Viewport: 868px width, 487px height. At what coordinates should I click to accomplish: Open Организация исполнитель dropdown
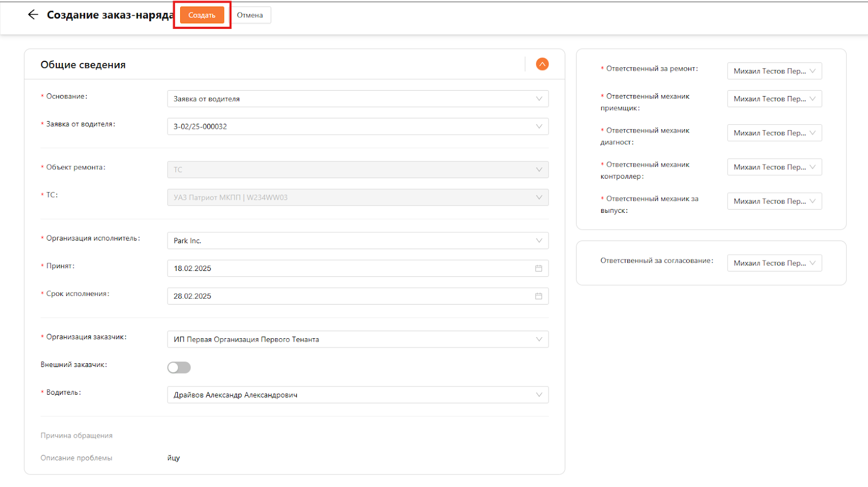(357, 241)
